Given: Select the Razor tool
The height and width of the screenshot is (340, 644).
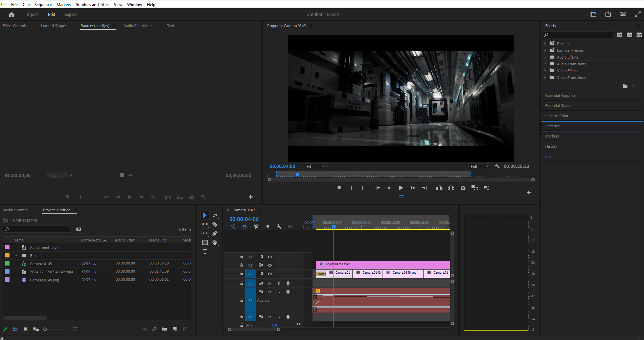Looking at the screenshot, I should click(x=215, y=224).
